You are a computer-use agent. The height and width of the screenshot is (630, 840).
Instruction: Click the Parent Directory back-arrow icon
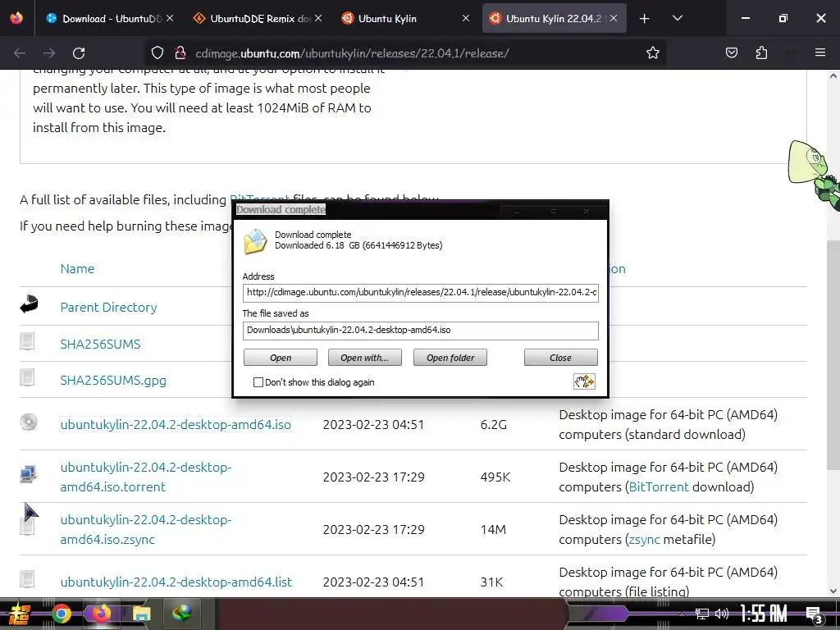29,304
